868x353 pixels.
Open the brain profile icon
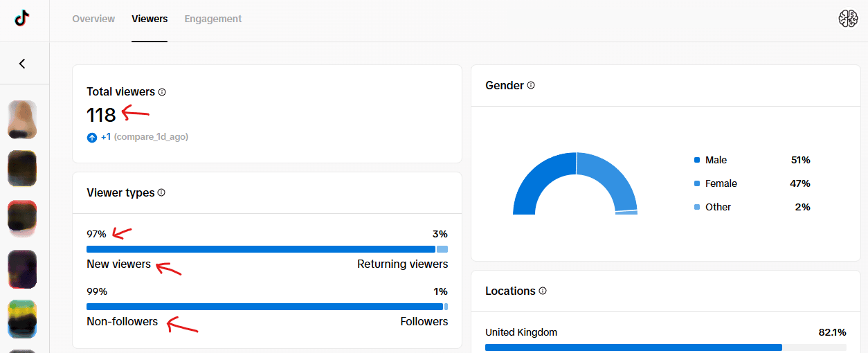(x=848, y=19)
